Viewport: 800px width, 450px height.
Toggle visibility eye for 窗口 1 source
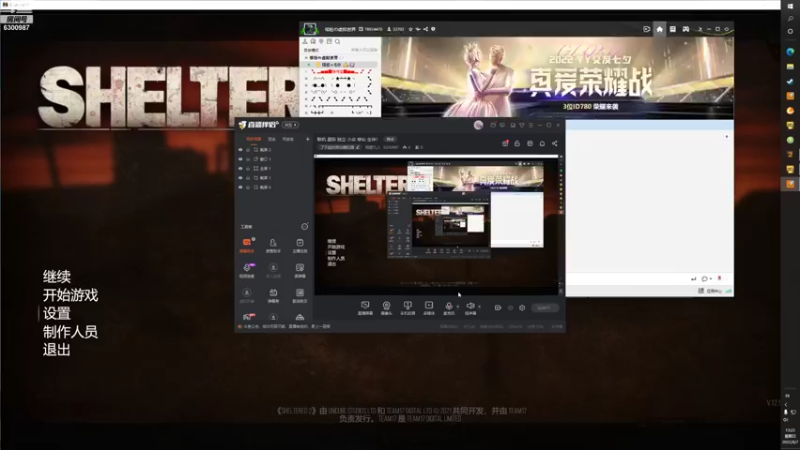240,159
